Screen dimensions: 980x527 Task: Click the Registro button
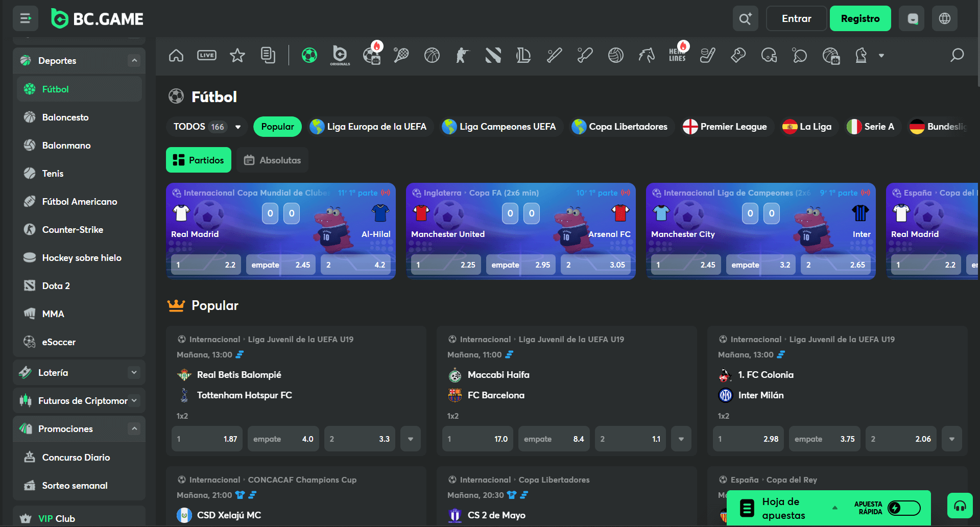pyautogui.click(x=861, y=19)
